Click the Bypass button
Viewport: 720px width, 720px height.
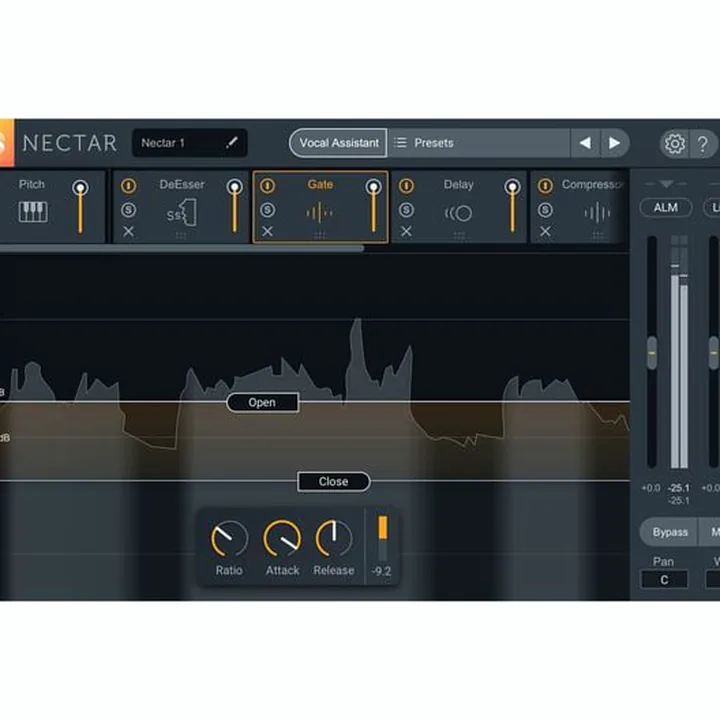click(669, 532)
